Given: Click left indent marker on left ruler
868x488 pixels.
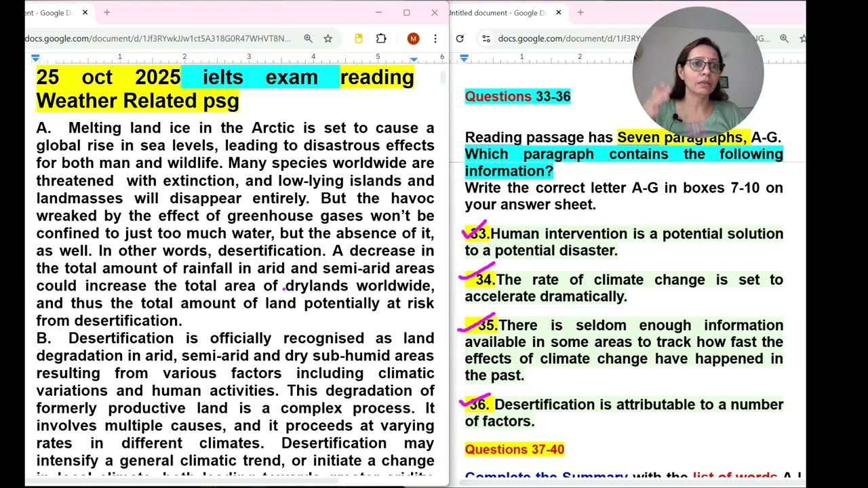Looking at the screenshot, I should pos(36,58).
